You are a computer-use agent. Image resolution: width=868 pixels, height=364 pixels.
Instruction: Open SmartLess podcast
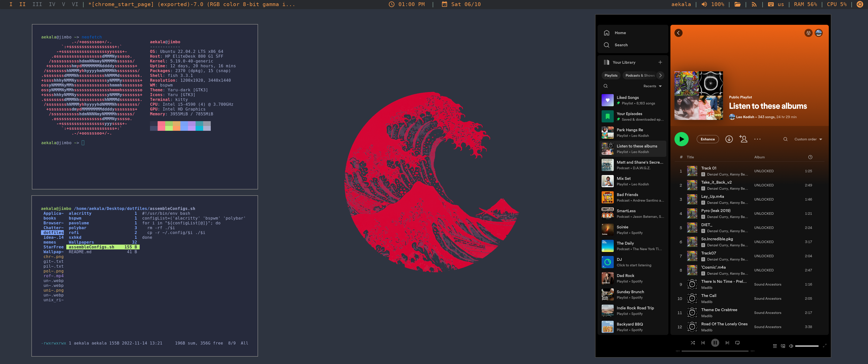tap(633, 213)
